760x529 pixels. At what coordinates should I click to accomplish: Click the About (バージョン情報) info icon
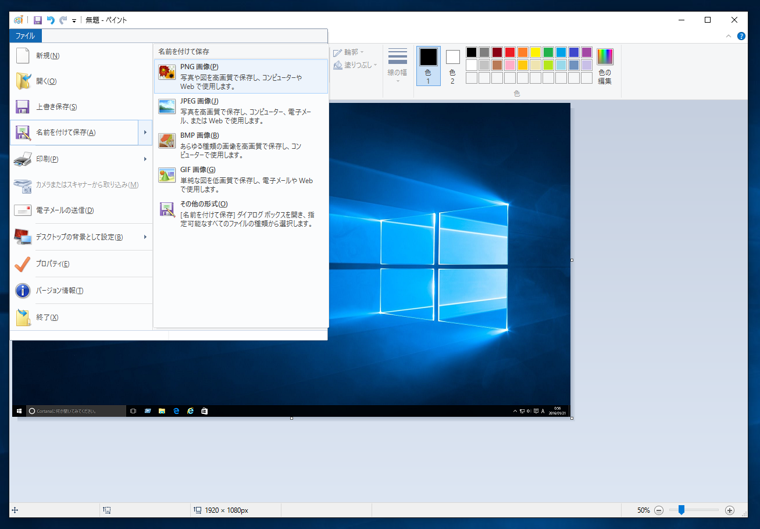[22, 290]
